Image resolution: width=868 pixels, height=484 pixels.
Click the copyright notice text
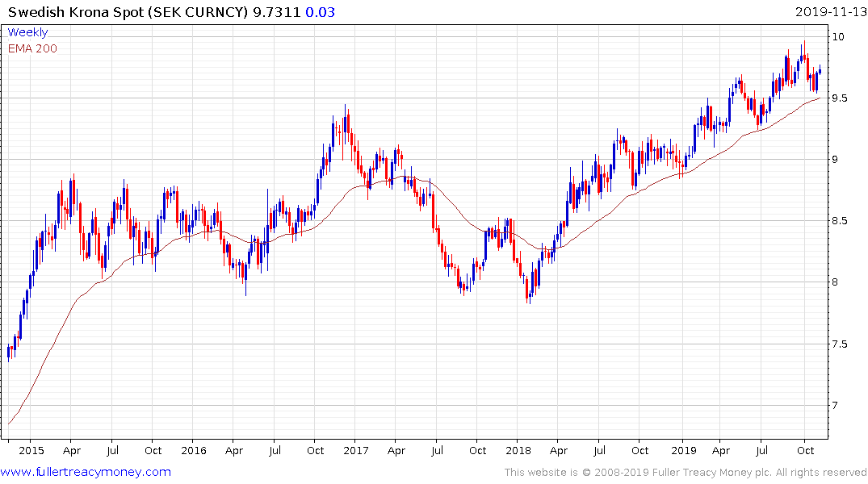point(686,473)
